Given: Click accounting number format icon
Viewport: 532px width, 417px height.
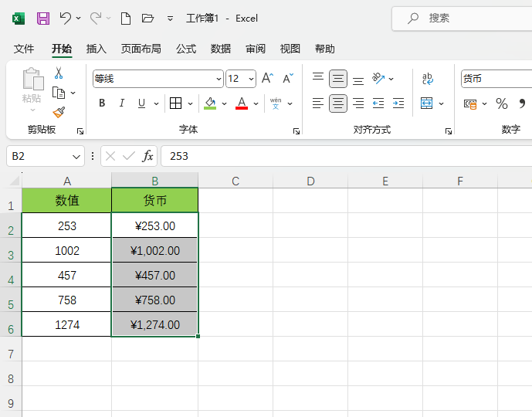Looking at the screenshot, I should pyautogui.click(x=470, y=103).
